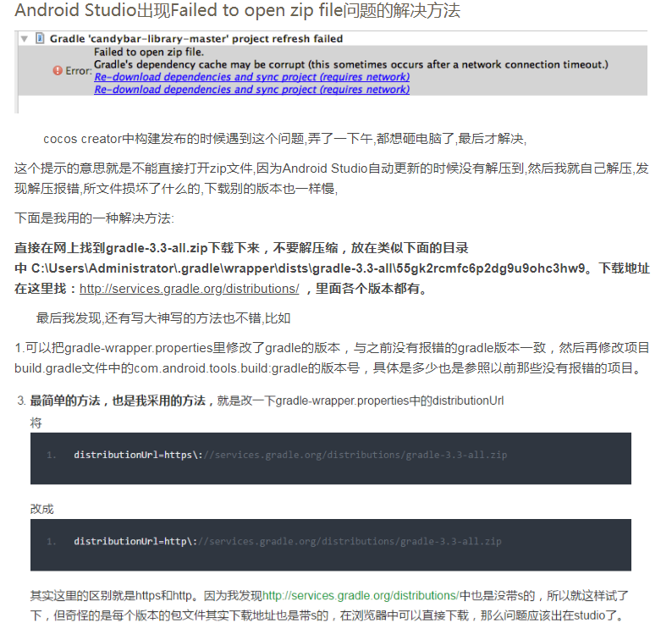The height and width of the screenshot is (635, 672).
Task: Click the 'Failed to open zip file.' message
Action: pos(149,52)
